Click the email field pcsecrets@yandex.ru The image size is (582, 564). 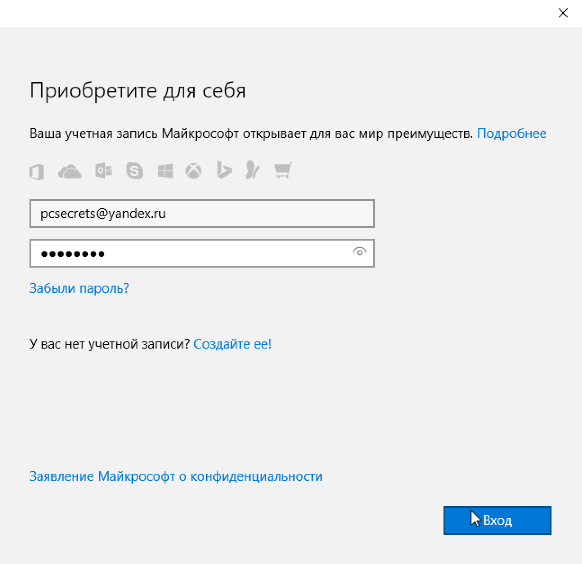202,213
